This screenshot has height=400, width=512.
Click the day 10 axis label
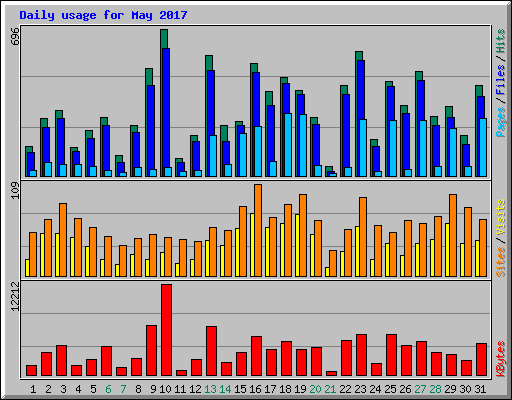pyautogui.click(x=165, y=389)
